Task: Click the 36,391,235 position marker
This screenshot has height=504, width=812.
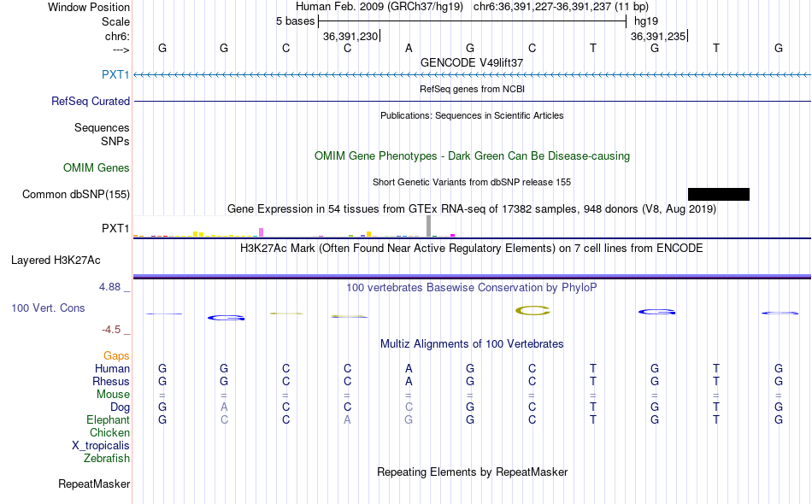Action: (659, 36)
